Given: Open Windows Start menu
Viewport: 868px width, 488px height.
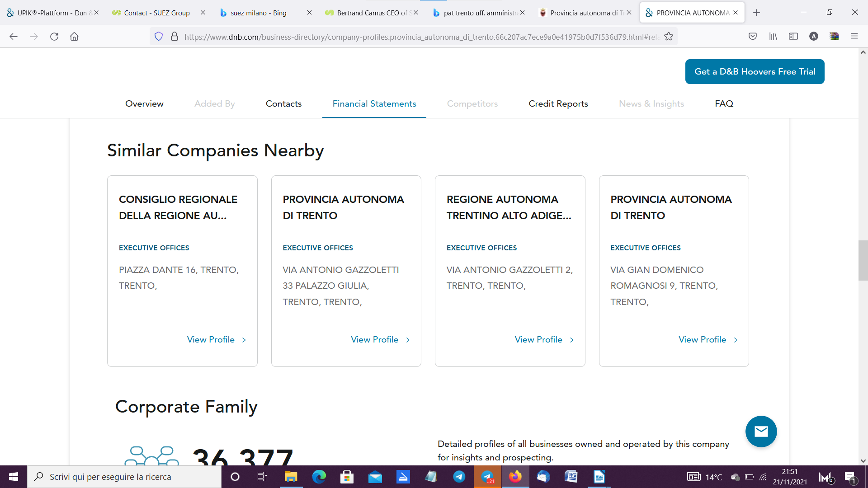Looking at the screenshot, I should (x=14, y=477).
